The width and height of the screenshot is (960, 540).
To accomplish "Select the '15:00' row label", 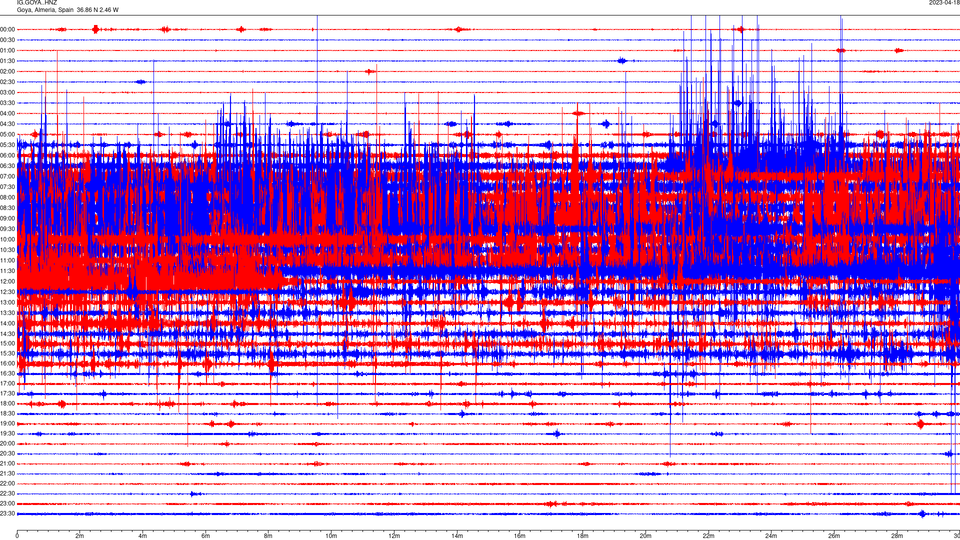I will [x=7, y=343].
